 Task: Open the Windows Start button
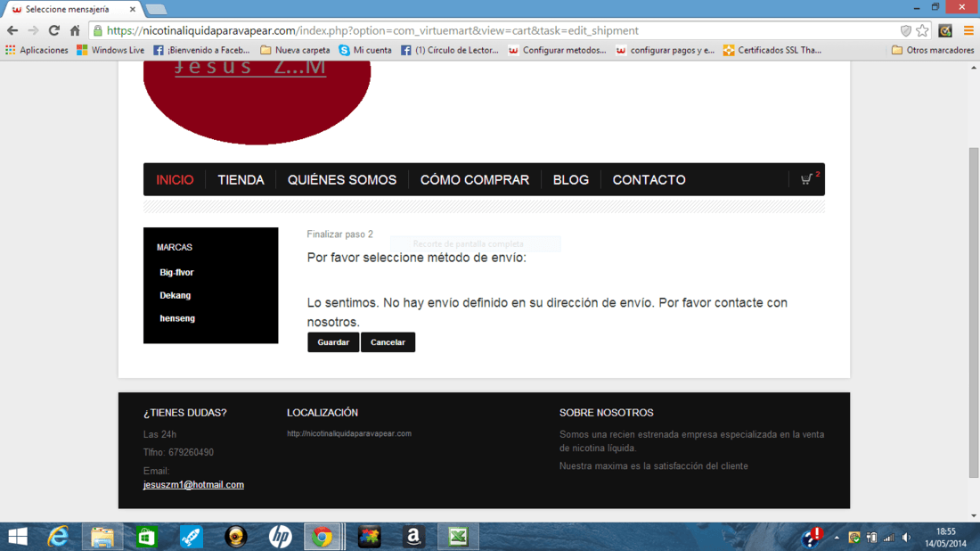click(x=18, y=537)
